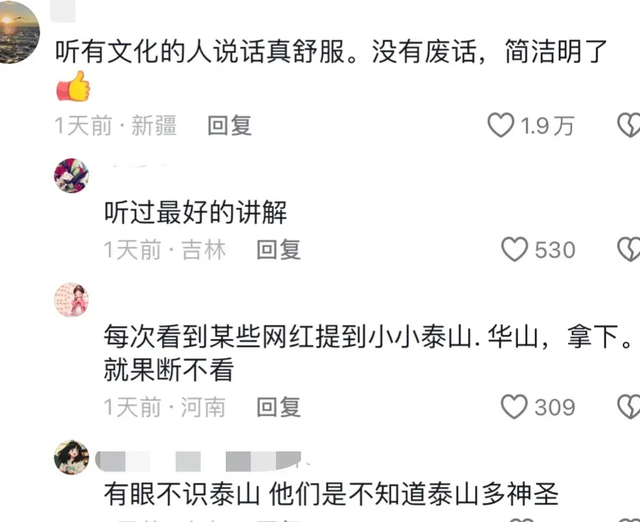Open the flower bouquet avatar profile

tap(71, 175)
